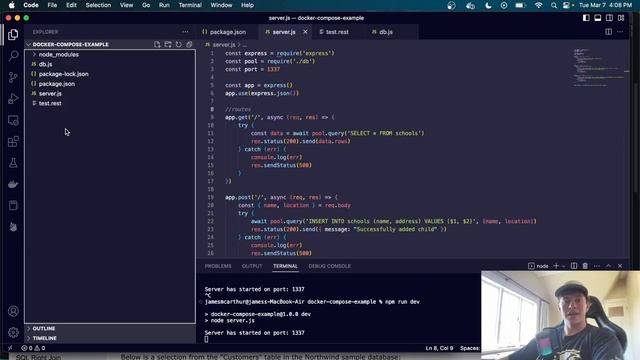Open the Selection menu in menu bar
Image resolution: width=640 pixels, height=360 pixels.
98,5
